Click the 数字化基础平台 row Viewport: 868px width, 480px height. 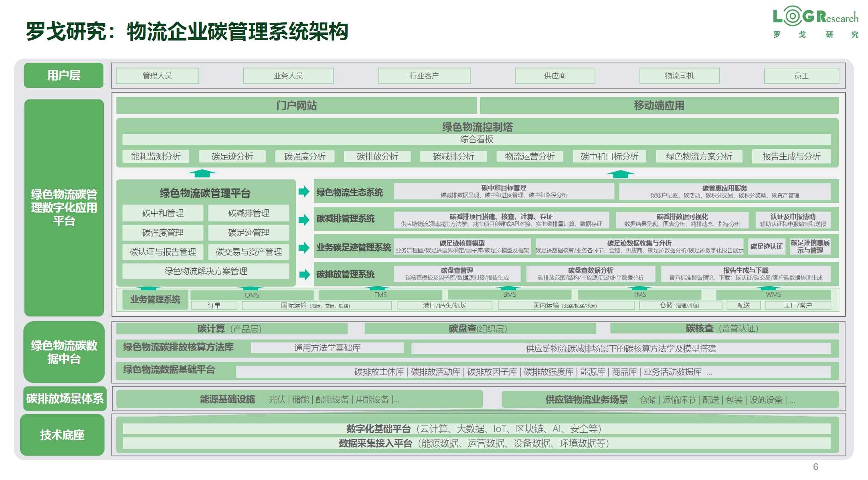(476, 429)
